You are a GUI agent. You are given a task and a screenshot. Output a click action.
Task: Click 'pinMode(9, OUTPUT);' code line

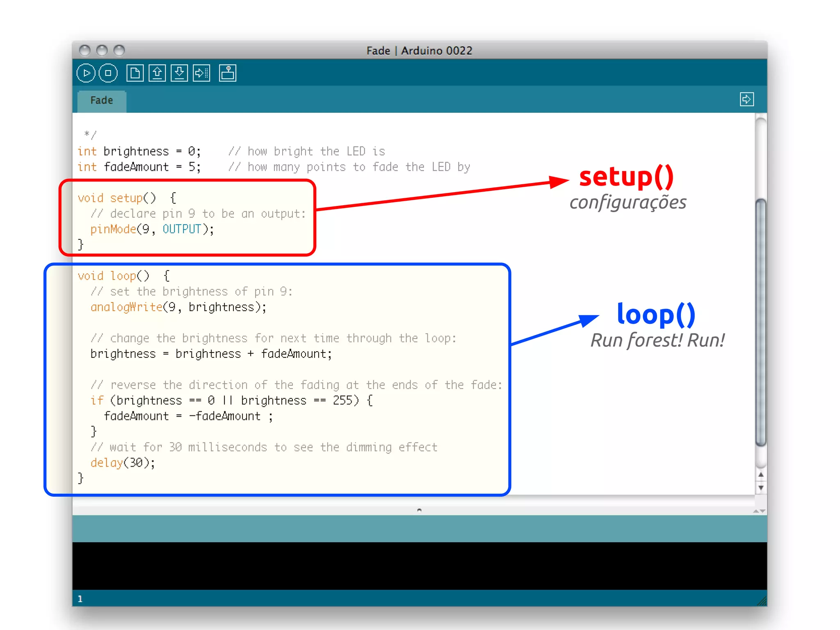(x=152, y=229)
